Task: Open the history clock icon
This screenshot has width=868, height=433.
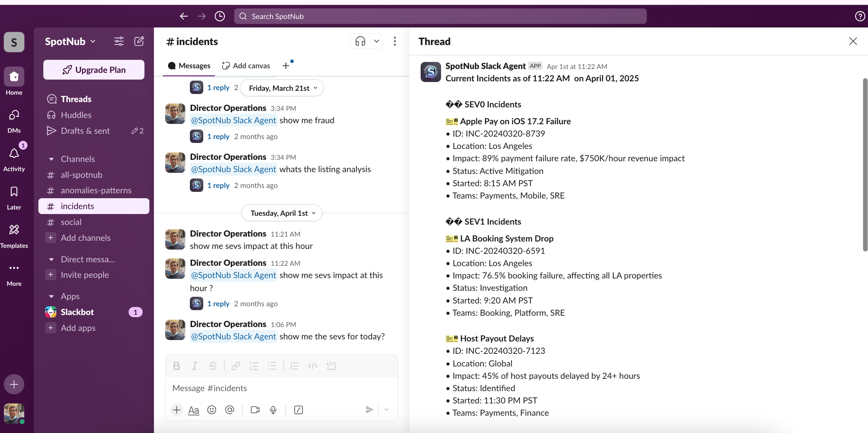Action: [x=220, y=16]
